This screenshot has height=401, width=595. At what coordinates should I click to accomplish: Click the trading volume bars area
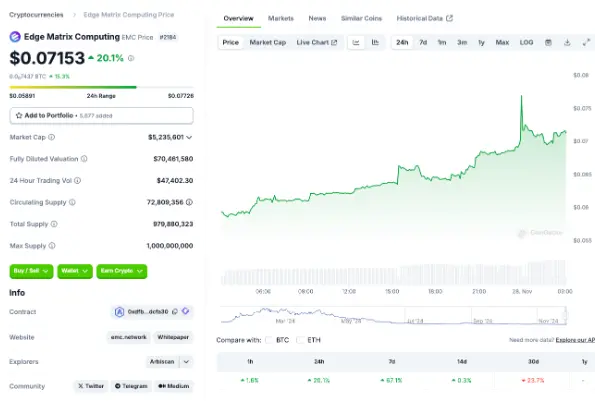point(394,272)
